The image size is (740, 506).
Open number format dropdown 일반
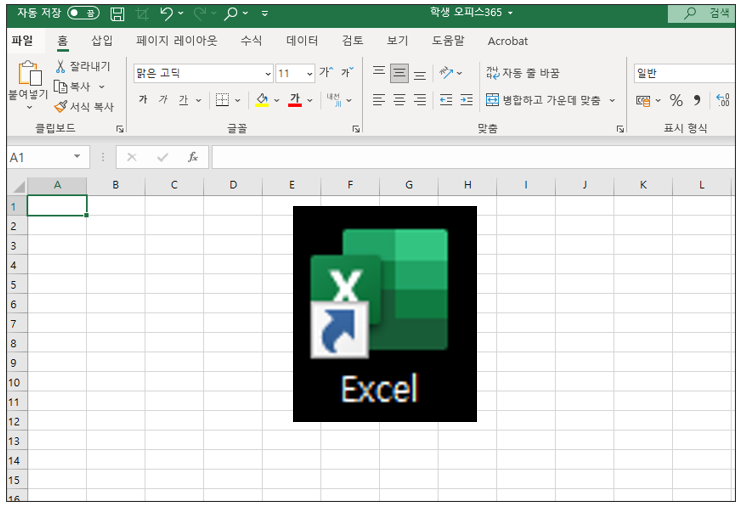684,73
